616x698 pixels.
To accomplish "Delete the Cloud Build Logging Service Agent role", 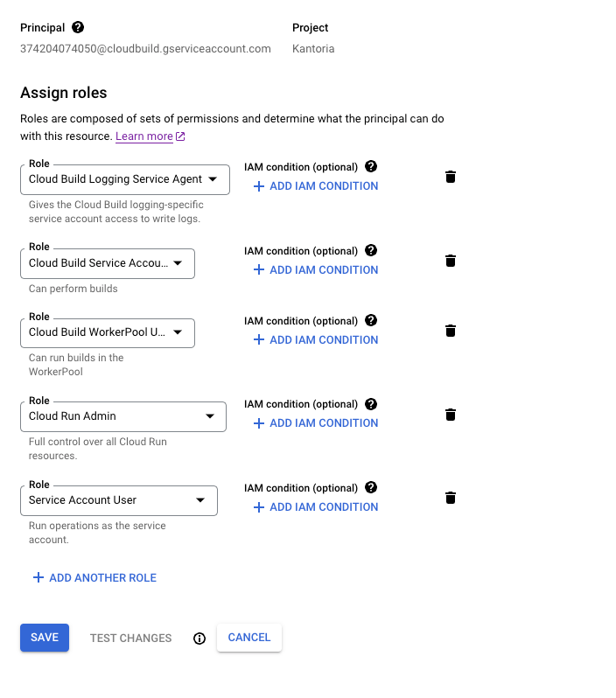I will (x=451, y=177).
